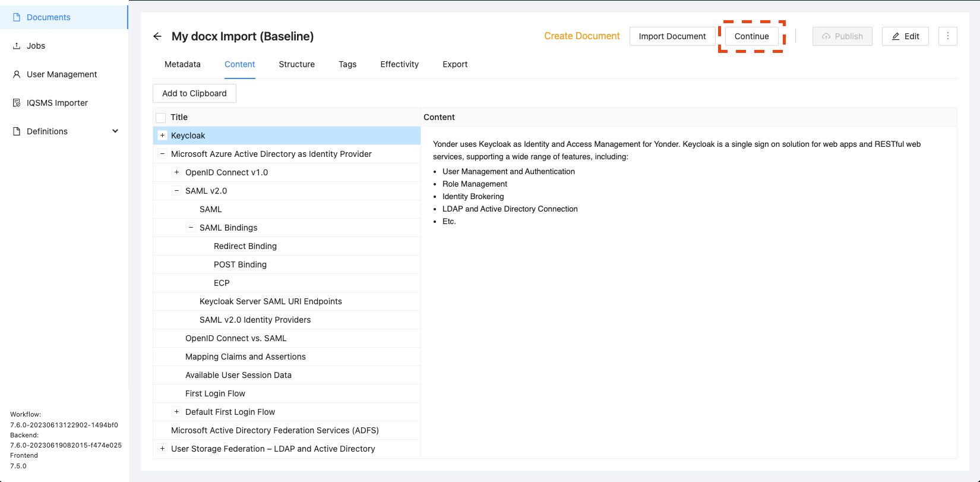This screenshot has width=980, height=482.
Task: Open User Management in the sidebar
Action: (64, 74)
